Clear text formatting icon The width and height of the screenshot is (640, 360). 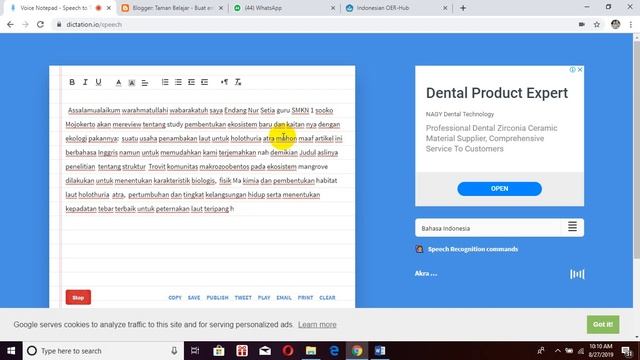click(x=238, y=82)
